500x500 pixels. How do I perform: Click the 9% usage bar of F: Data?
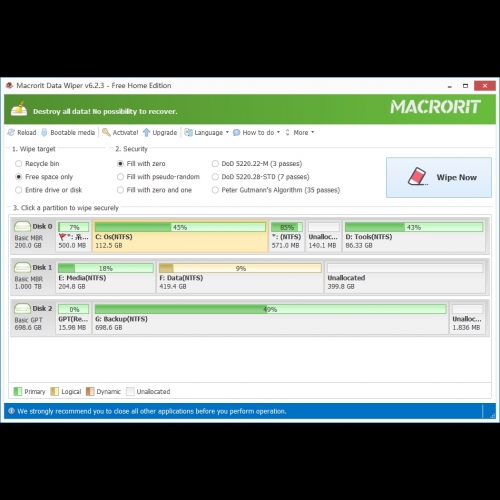pyautogui.click(x=240, y=268)
